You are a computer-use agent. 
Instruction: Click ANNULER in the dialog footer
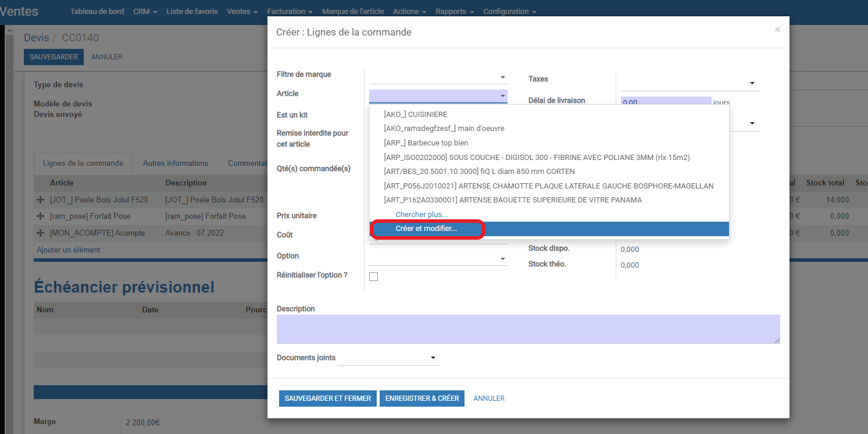[489, 399]
